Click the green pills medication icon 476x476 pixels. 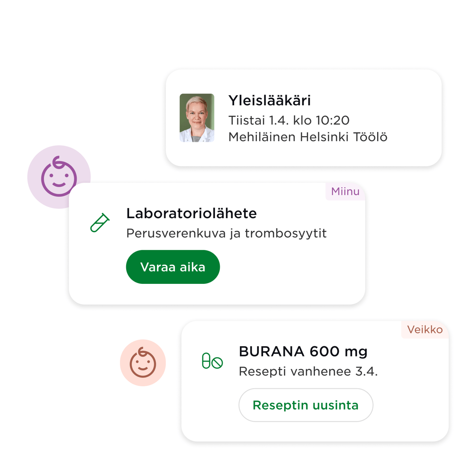coord(212,361)
